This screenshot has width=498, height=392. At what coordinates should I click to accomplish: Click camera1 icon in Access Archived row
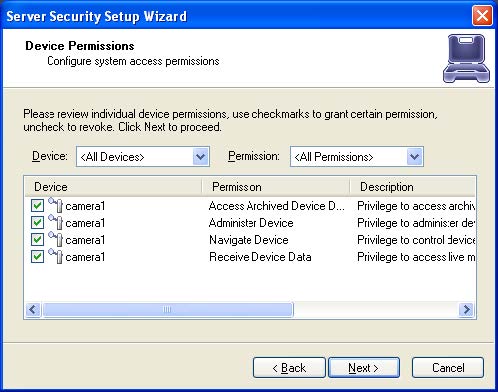[x=55, y=205]
